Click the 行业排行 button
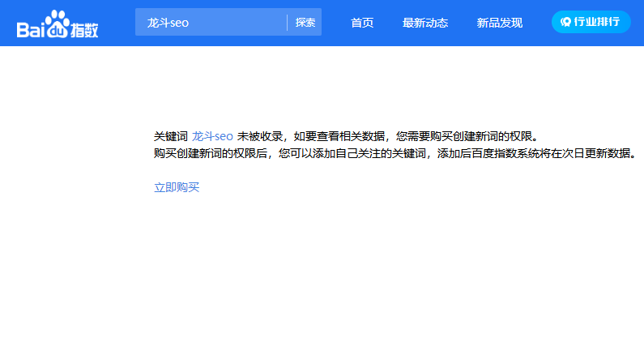The width and height of the screenshot is (644, 338). [x=591, y=22]
